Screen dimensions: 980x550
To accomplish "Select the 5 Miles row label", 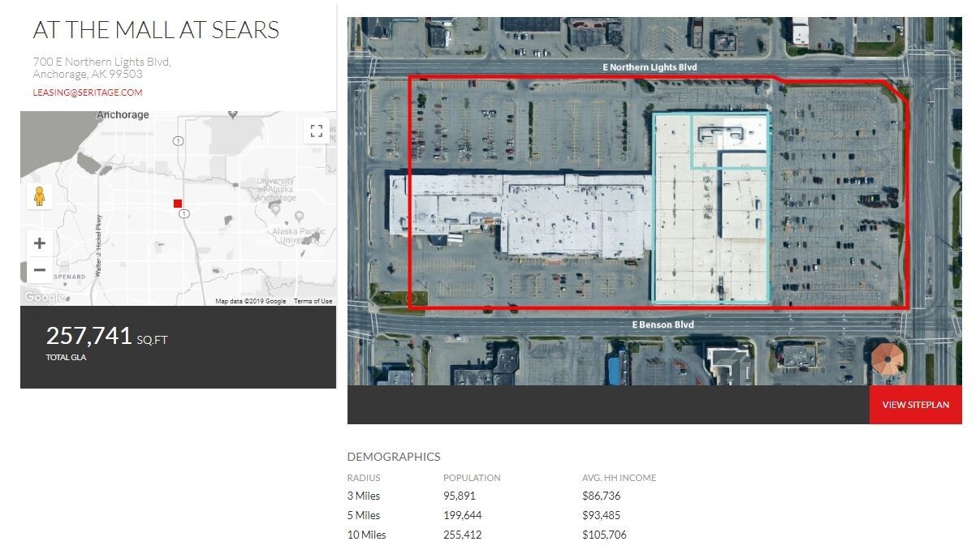I will point(364,515).
